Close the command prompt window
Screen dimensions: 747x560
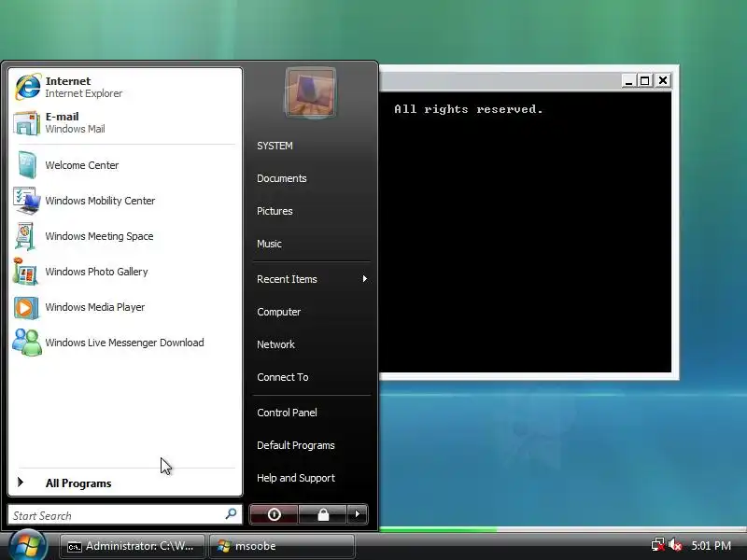pos(663,81)
